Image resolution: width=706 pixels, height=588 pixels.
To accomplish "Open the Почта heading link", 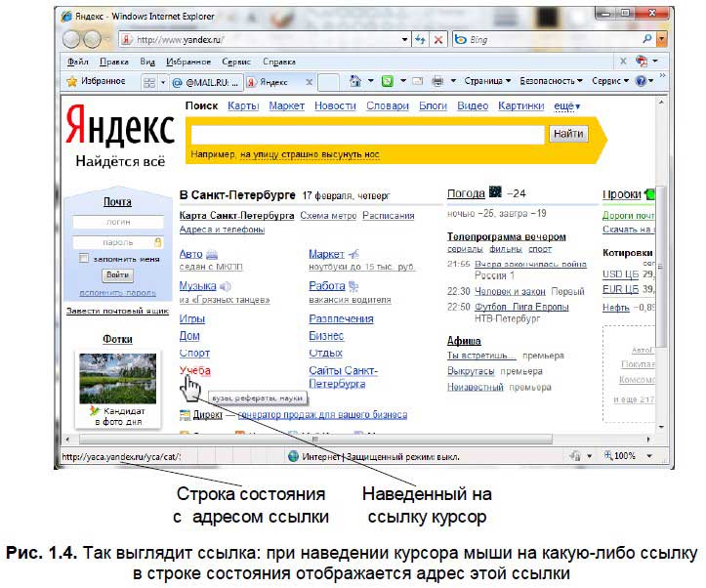I will 117,202.
